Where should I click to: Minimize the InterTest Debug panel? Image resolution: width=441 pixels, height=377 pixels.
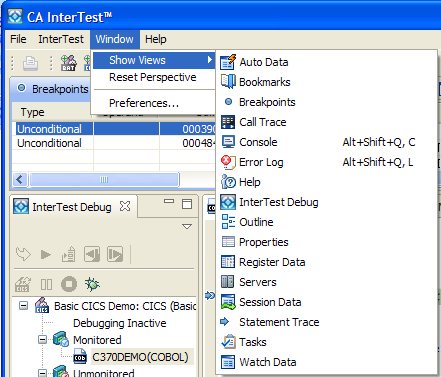(x=169, y=201)
